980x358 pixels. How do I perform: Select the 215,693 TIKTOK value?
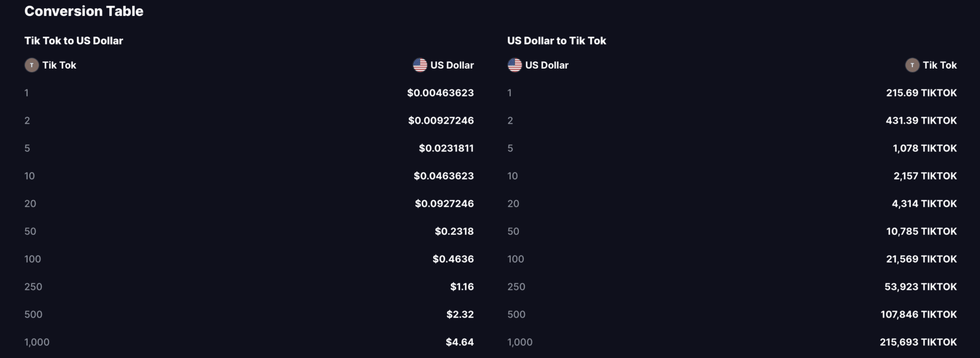918,342
